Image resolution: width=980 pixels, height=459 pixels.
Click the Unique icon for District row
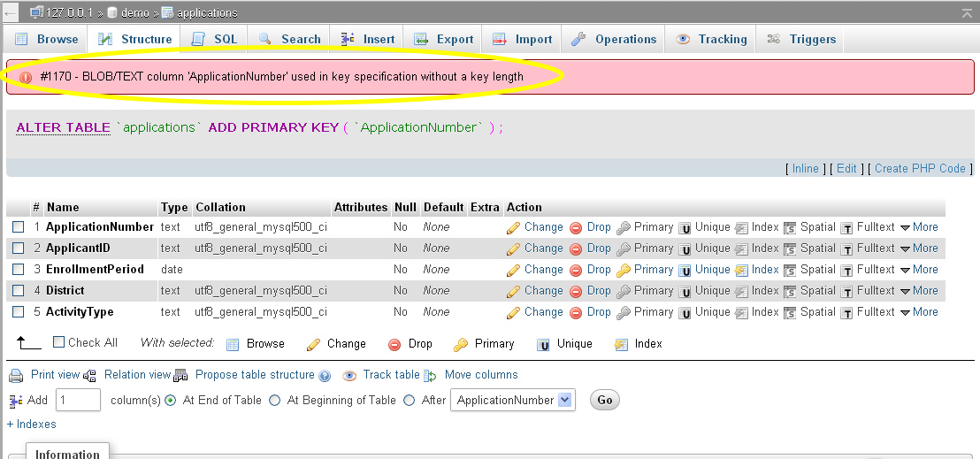pos(685,292)
